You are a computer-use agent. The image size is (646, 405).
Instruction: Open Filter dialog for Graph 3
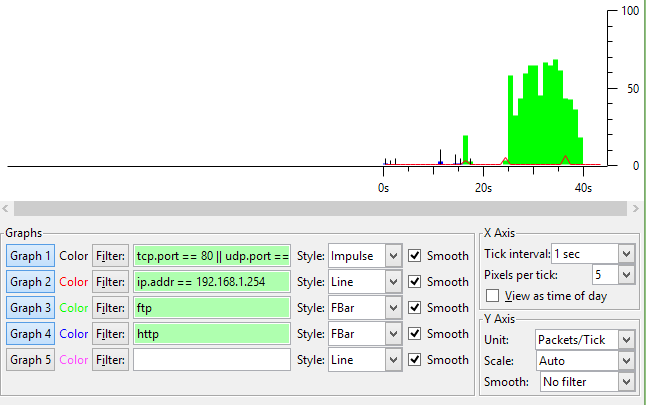click(x=109, y=308)
